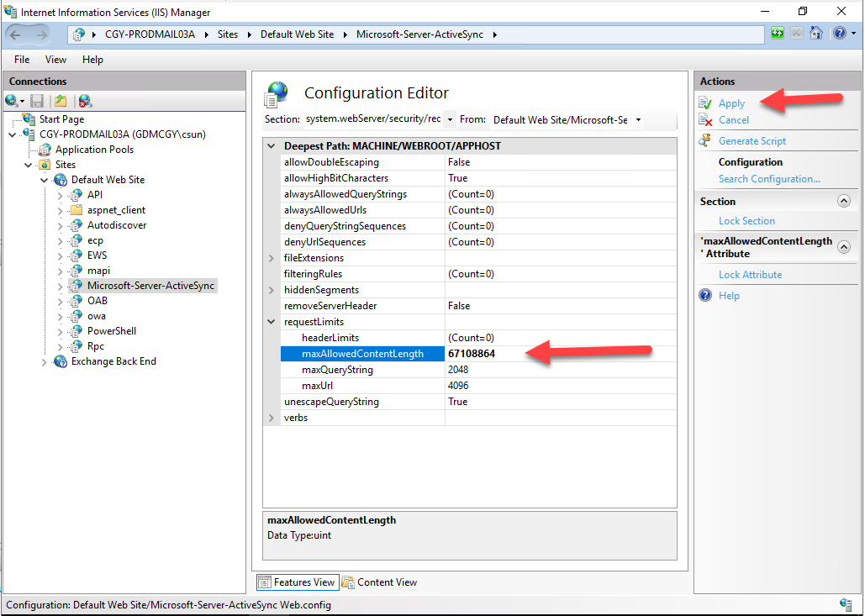
Task: Collapse the requestLimits group
Action: (271, 322)
